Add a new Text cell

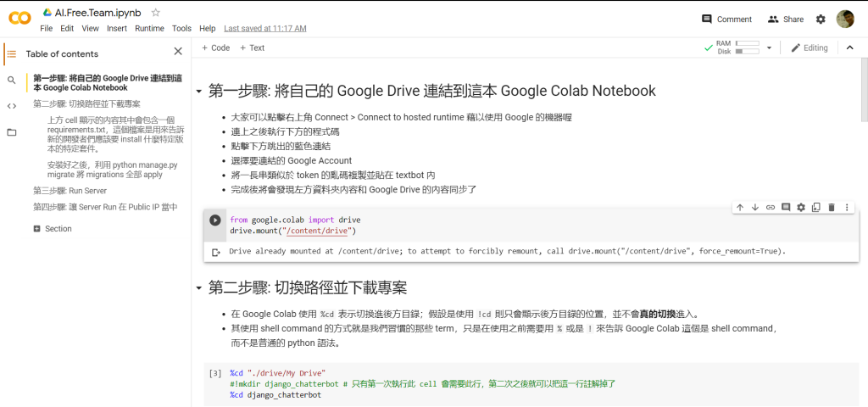[x=252, y=47]
